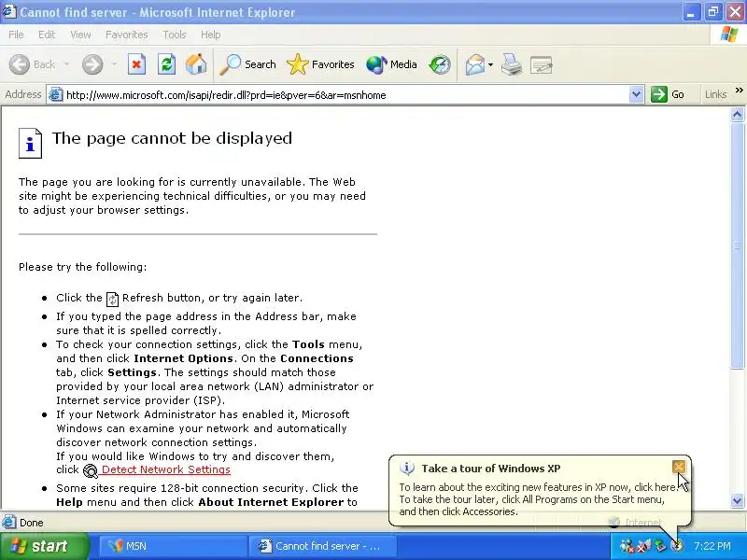
Task: Click the green Go button
Action: pyautogui.click(x=668, y=94)
